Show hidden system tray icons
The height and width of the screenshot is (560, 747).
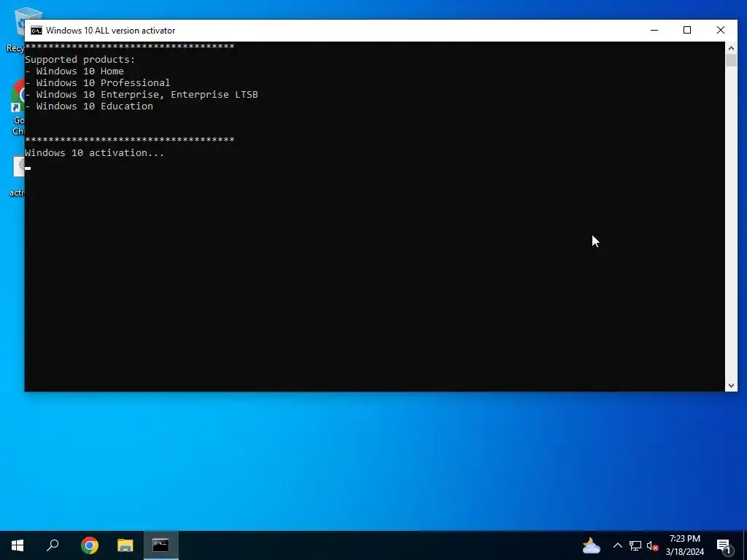click(617, 545)
